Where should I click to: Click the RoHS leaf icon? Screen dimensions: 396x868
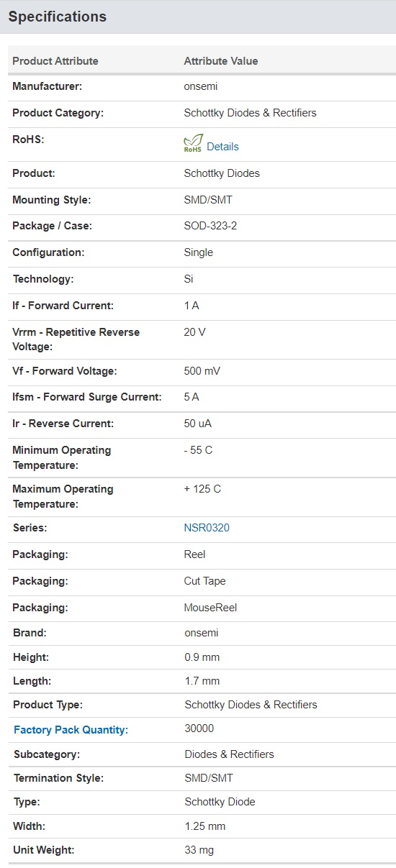click(194, 143)
